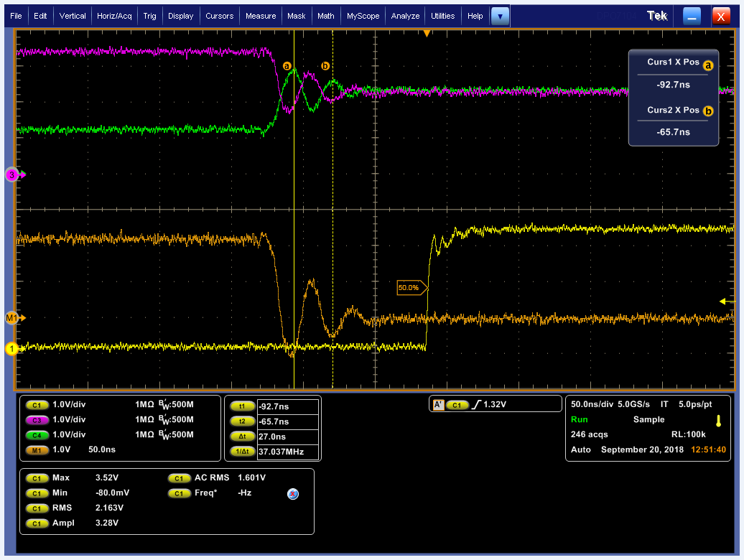744x560 pixels.
Task: Click the C1 Max measurement badge
Action: [x=37, y=478]
